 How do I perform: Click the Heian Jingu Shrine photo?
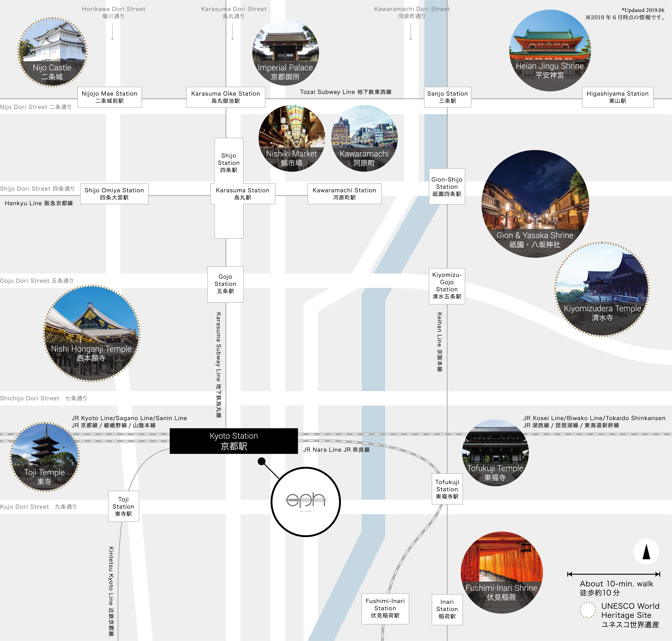coord(550,50)
